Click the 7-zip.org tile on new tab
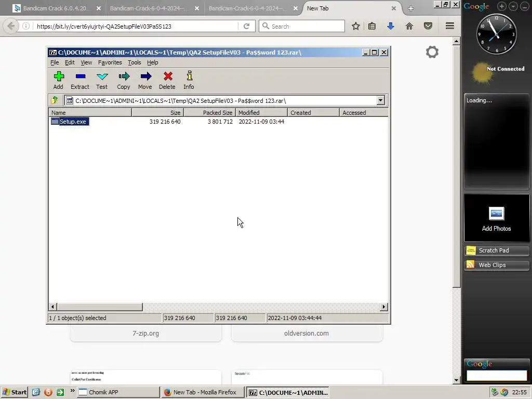Viewport: 532px width, 399px height. (x=146, y=333)
